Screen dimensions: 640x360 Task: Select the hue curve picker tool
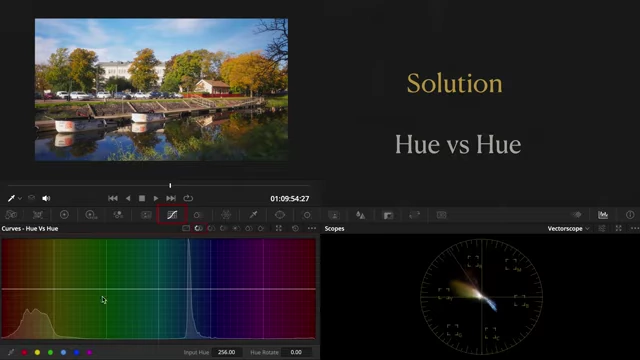click(11, 352)
